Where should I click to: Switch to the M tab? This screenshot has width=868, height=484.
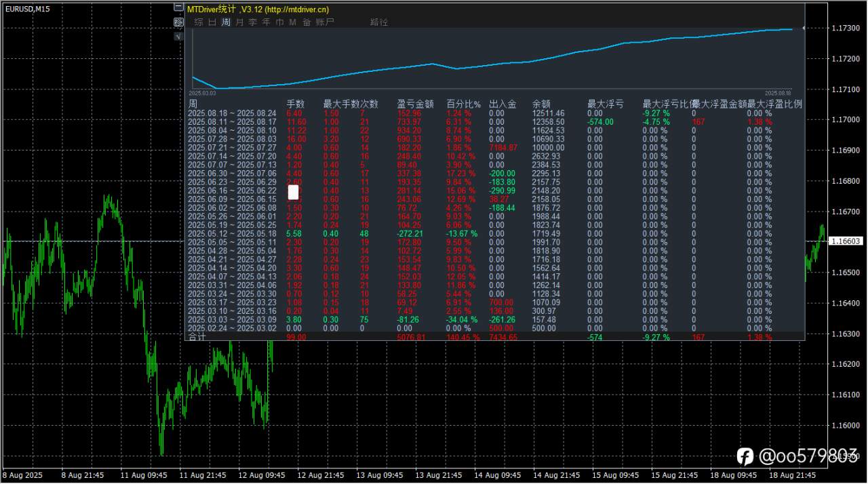pos(293,22)
